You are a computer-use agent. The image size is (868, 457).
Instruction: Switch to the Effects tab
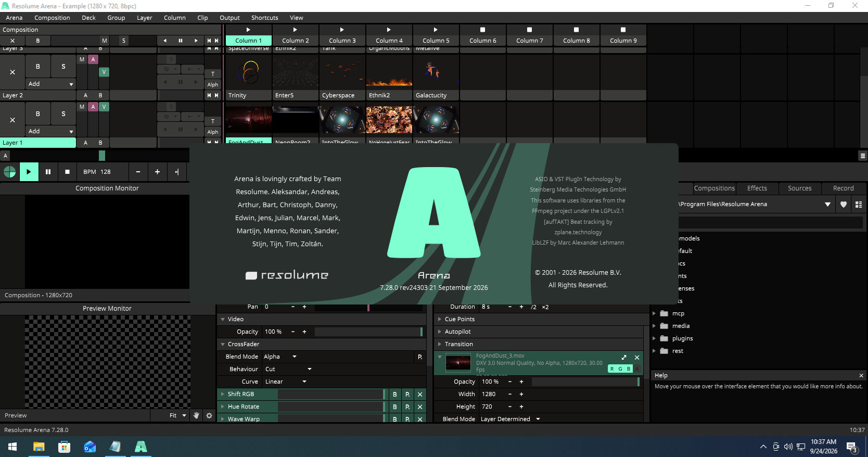[x=757, y=188]
